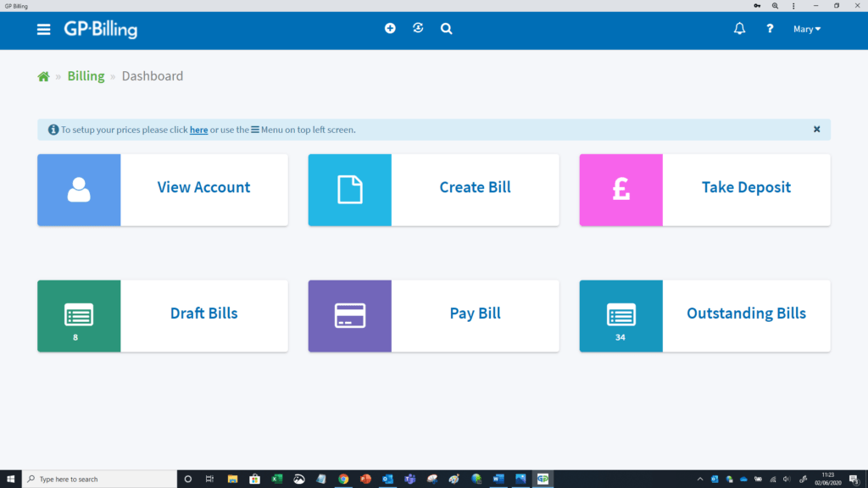The height and width of the screenshot is (488, 868).
Task: Click the sync/refresh icon in the top bar
Action: point(418,28)
